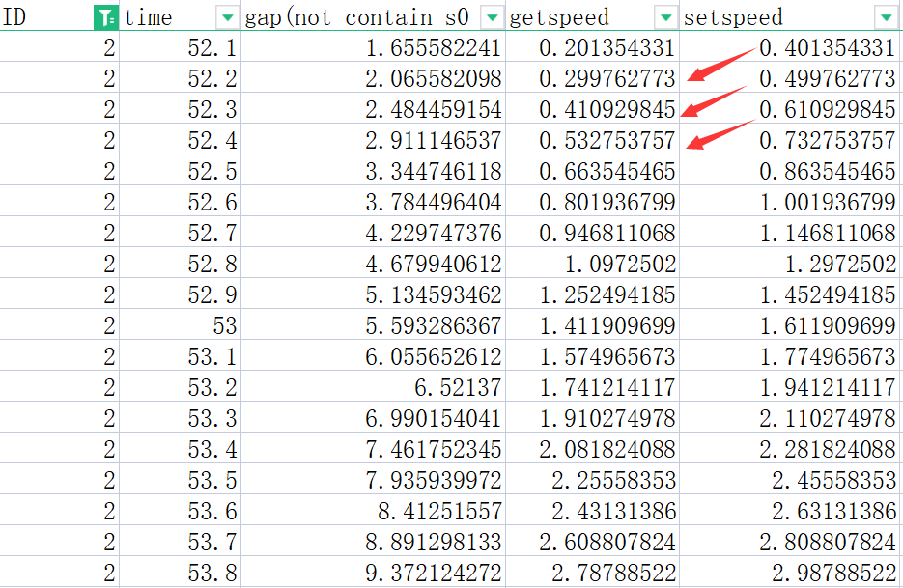Screen dimensions: 903x588
Task: Select gap value 2.484459154
Action: click(373, 109)
